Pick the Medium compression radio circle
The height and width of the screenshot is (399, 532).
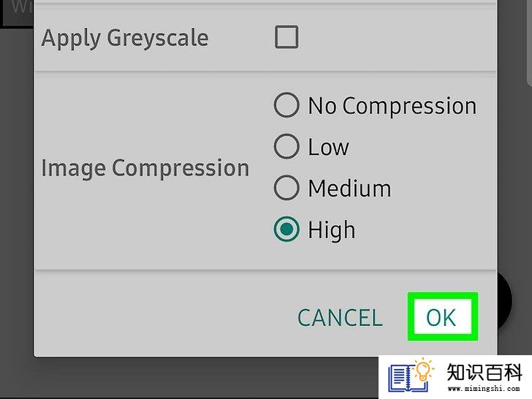(286, 188)
